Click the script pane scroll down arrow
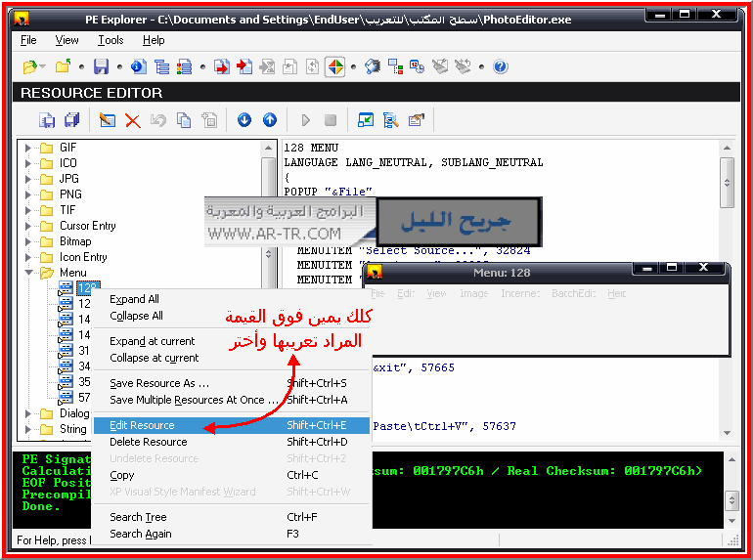Image resolution: width=753 pixels, height=560 pixels. point(727,433)
